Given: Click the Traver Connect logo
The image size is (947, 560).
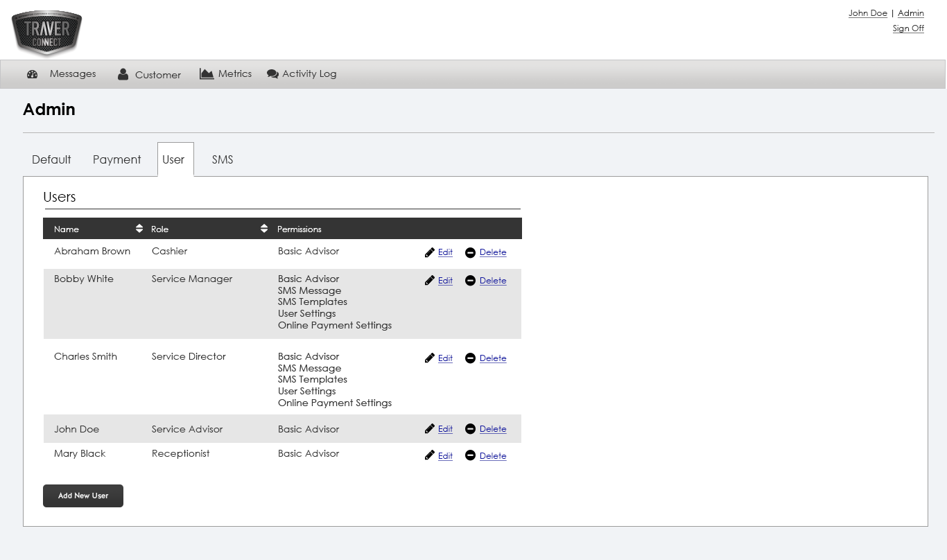Looking at the screenshot, I should [x=46, y=32].
